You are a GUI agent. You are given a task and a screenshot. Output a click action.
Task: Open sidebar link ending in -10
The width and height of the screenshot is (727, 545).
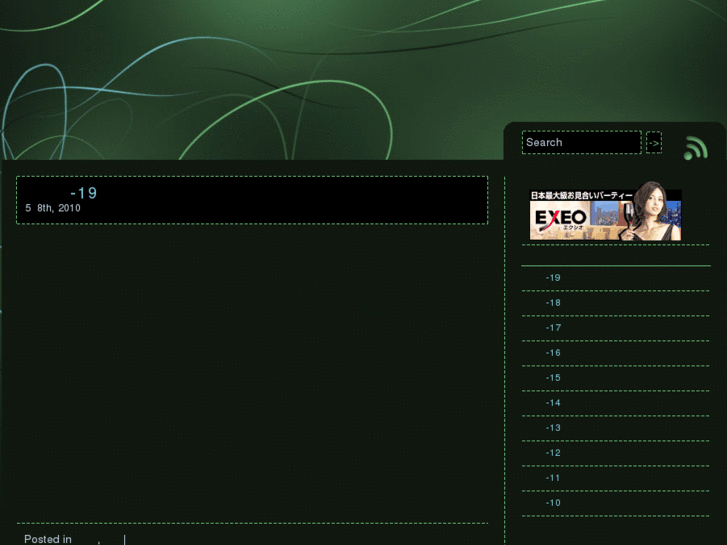(553, 503)
